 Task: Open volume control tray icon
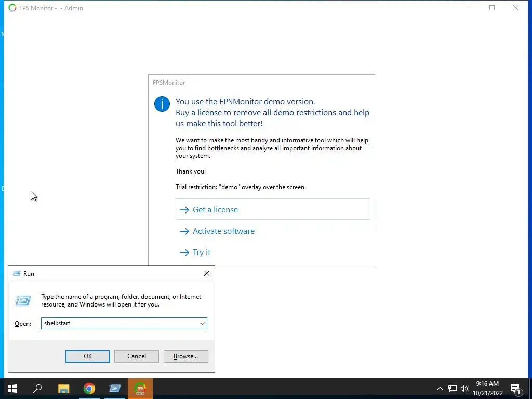(464, 389)
